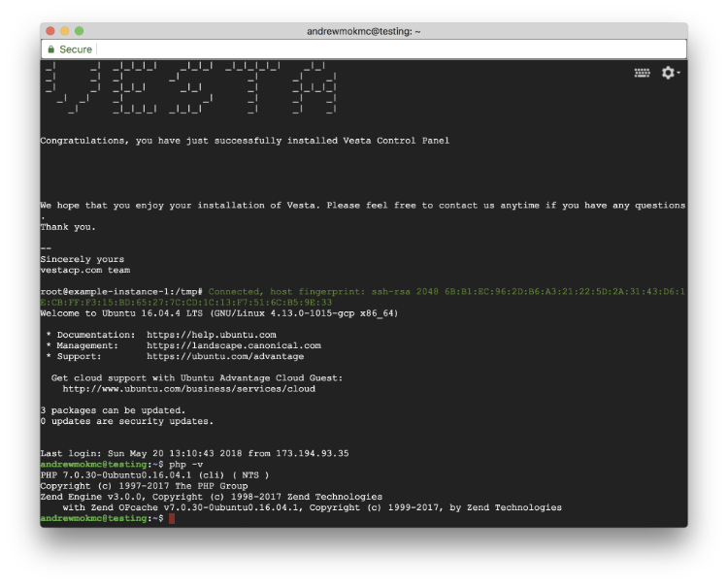This screenshot has height=585, width=728.
Task: Click '0 updates are security updates.' text
Action: coord(127,421)
